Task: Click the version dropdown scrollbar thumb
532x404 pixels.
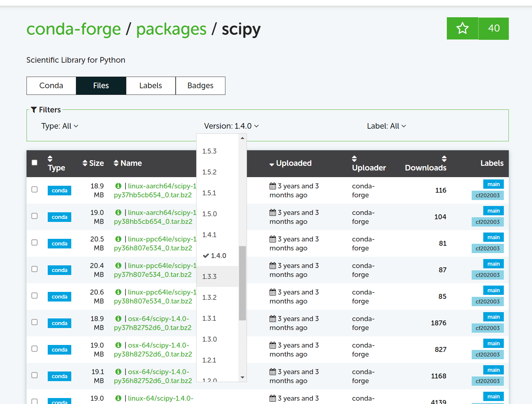Action: point(243,283)
